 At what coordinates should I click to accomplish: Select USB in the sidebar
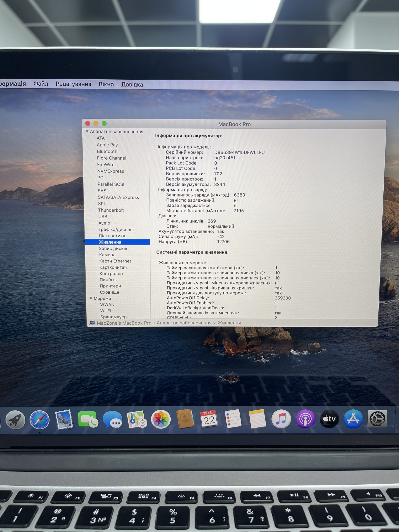(x=103, y=217)
